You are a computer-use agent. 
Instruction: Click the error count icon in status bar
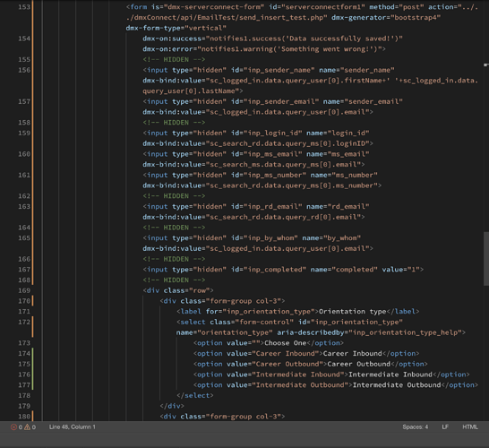click(x=13, y=427)
